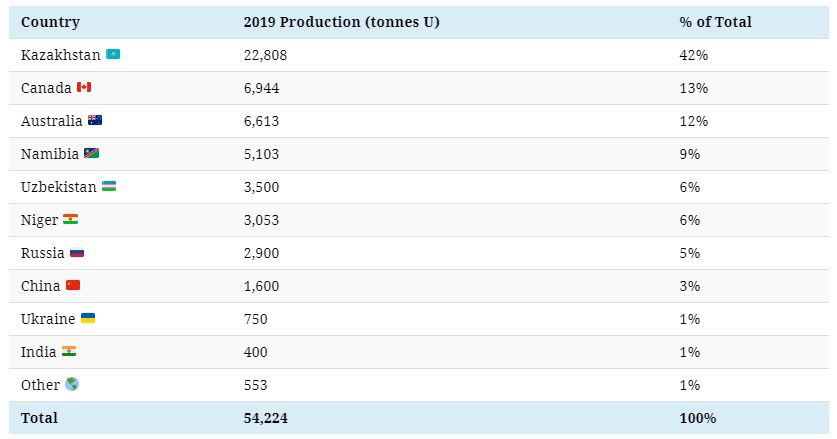Click the total production value 54,224
The height and width of the screenshot is (439, 837).
click(265, 418)
